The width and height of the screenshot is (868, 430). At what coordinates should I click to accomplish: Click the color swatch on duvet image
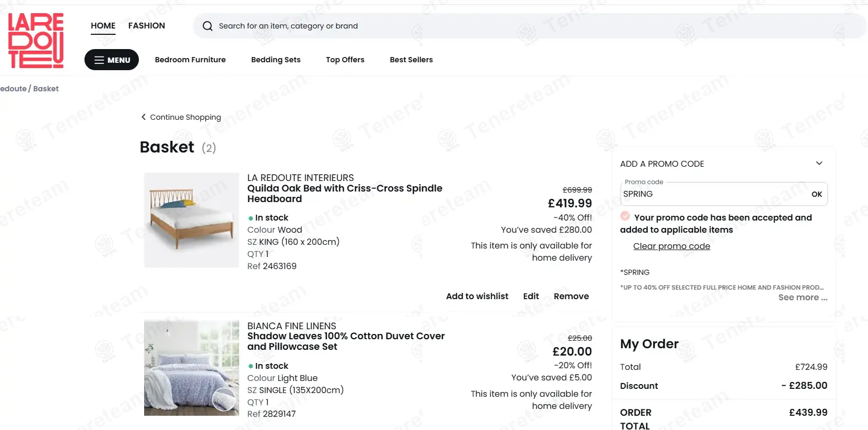click(x=224, y=399)
